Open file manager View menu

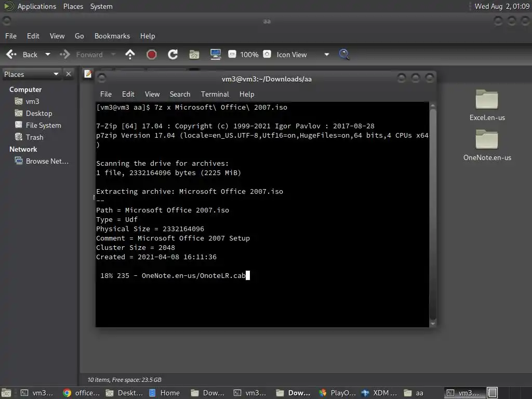(57, 36)
